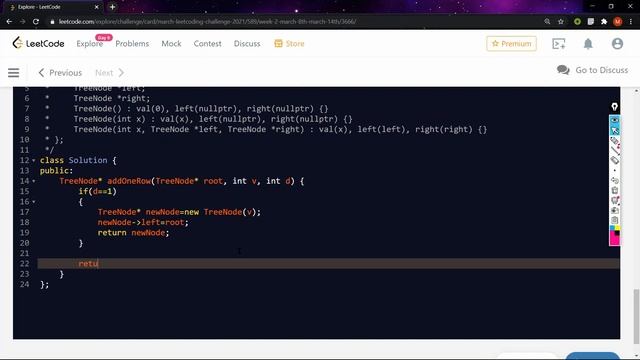The height and width of the screenshot is (360, 640).
Task: Open the Explore menu item
Action: pos(89,44)
